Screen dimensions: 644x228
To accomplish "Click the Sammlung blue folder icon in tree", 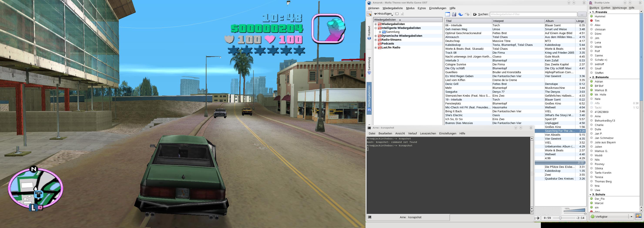I will coord(384,32).
